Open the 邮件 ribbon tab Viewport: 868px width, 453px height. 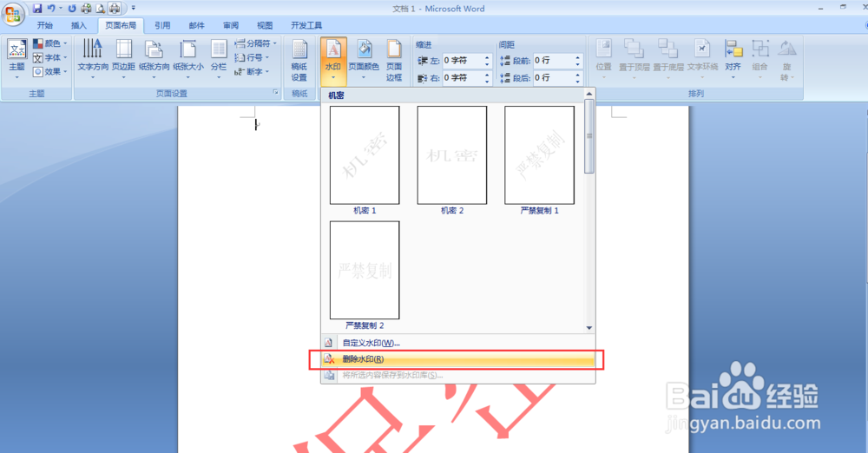click(x=196, y=25)
